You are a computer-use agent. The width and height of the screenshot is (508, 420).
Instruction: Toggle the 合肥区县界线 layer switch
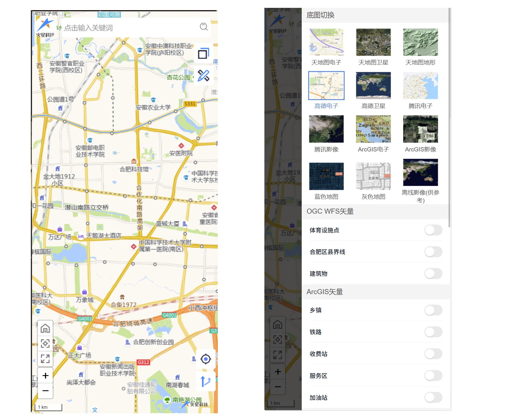pyautogui.click(x=433, y=252)
